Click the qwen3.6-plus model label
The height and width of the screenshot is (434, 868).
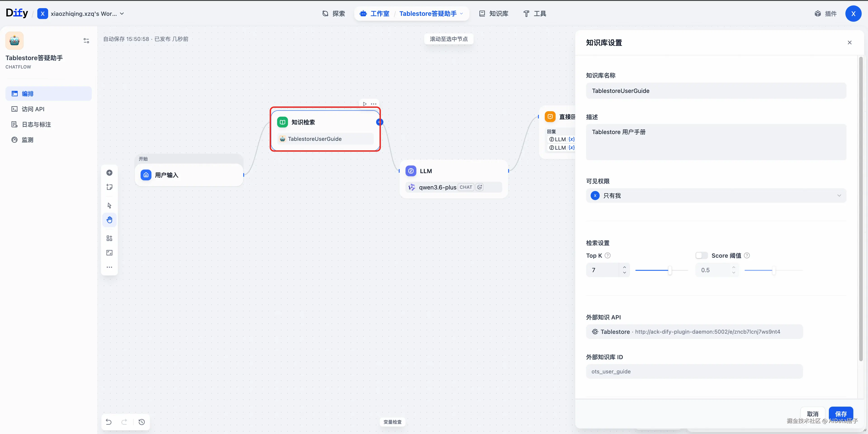[x=437, y=187]
